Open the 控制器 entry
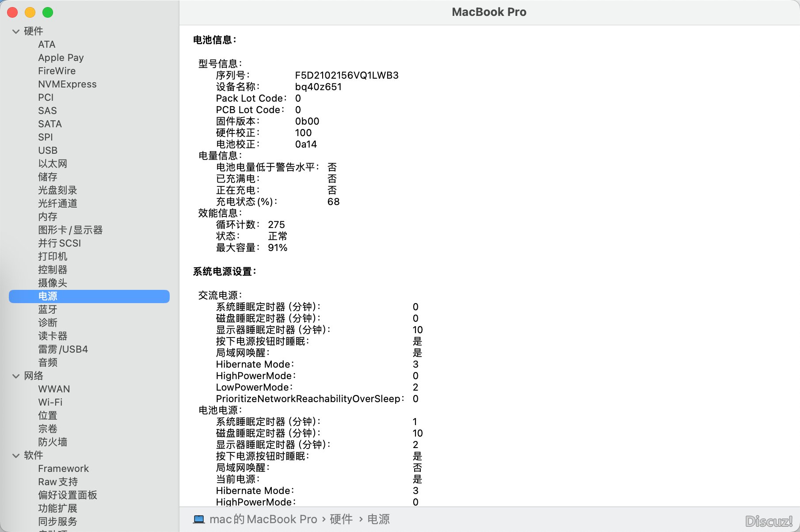Viewport: 800px width, 532px height. tap(53, 270)
